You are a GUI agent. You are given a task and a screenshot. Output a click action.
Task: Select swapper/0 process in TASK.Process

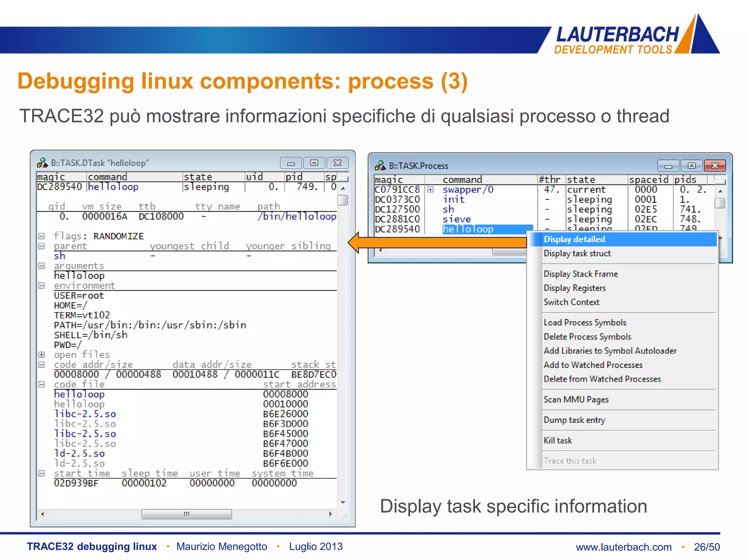pyautogui.click(x=468, y=190)
